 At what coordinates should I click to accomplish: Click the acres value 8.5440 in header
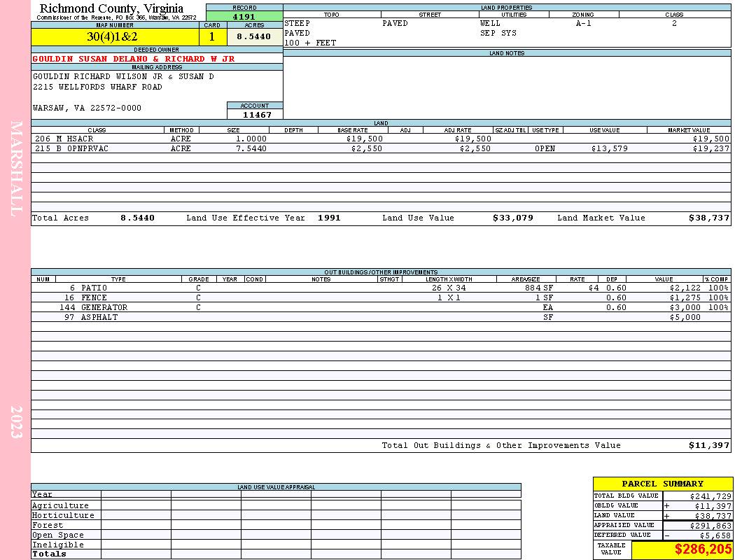tap(253, 36)
